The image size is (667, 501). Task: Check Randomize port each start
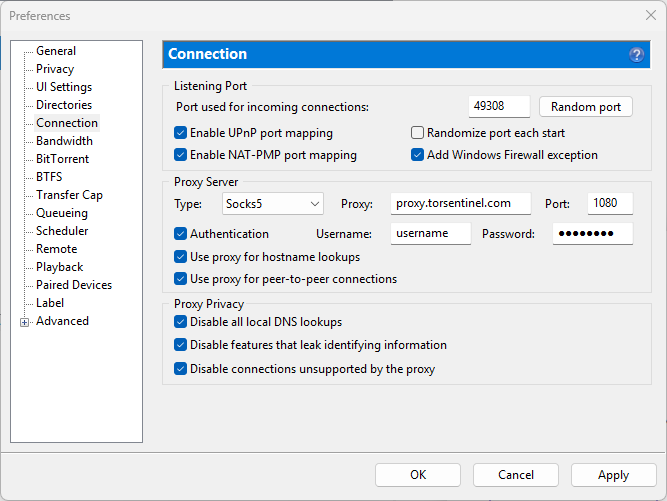[x=417, y=133]
